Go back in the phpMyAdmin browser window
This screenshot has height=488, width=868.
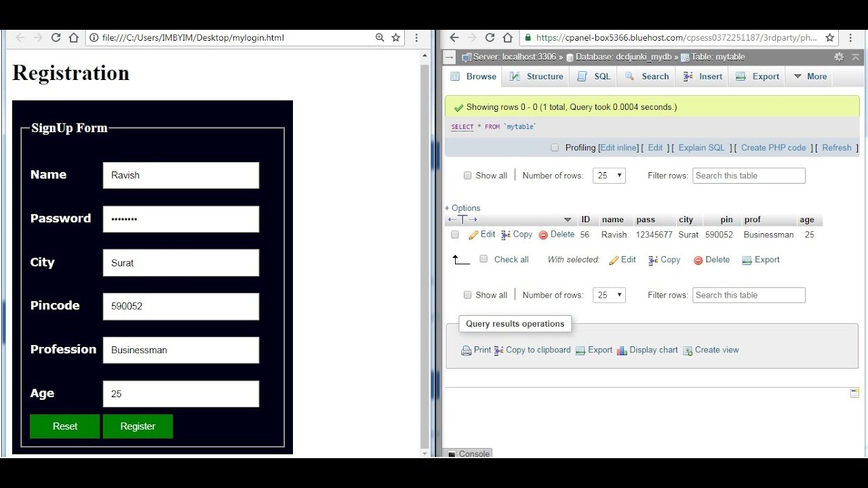click(x=454, y=38)
